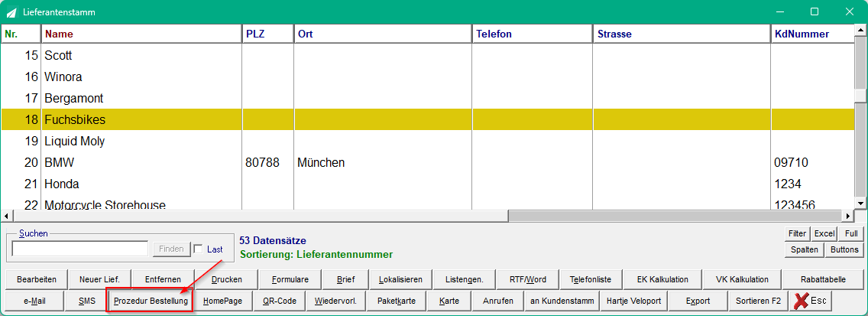Screen dimensions: 868x316
Task: Click the SMS button
Action: [87, 301]
